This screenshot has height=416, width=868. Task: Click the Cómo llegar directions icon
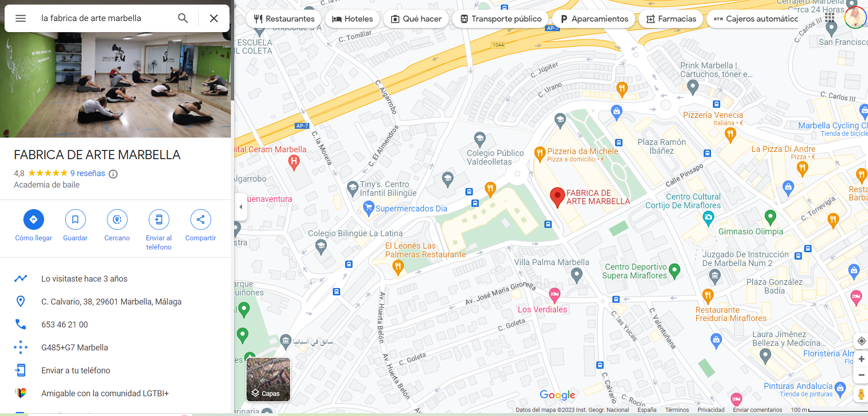pyautogui.click(x=34, y=219)
